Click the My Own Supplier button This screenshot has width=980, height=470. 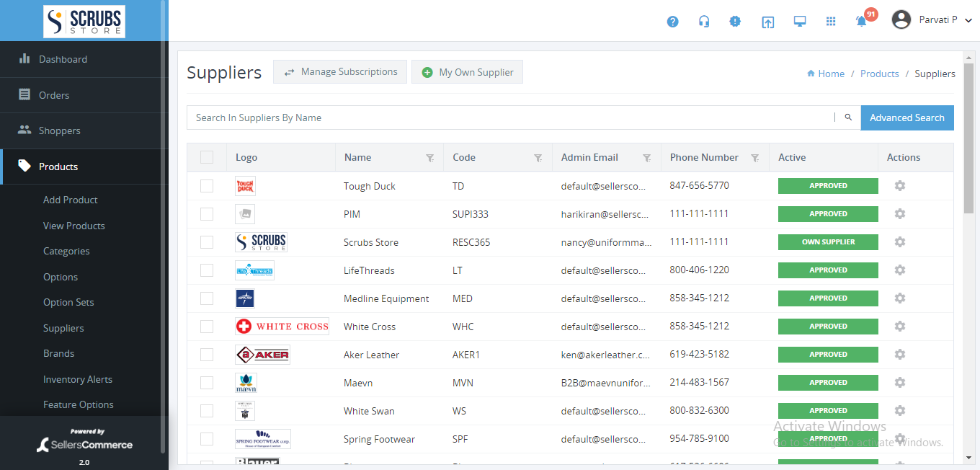click(467, 71)
